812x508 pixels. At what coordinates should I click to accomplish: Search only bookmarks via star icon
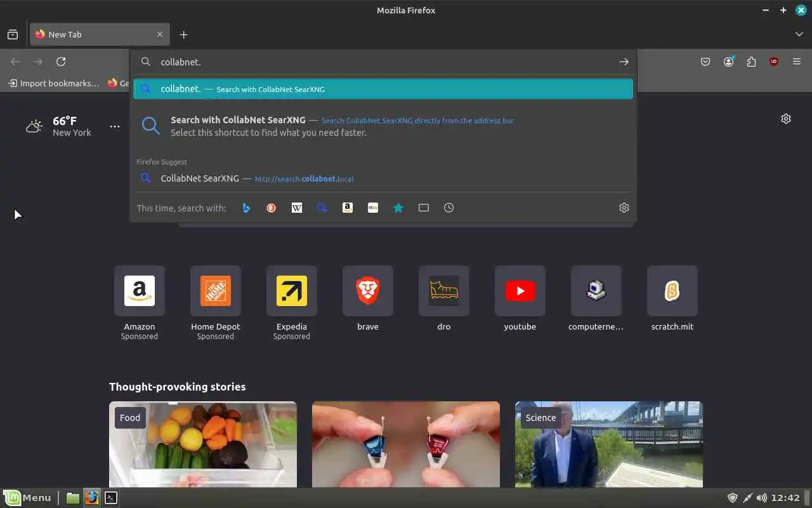pos(398,208)
